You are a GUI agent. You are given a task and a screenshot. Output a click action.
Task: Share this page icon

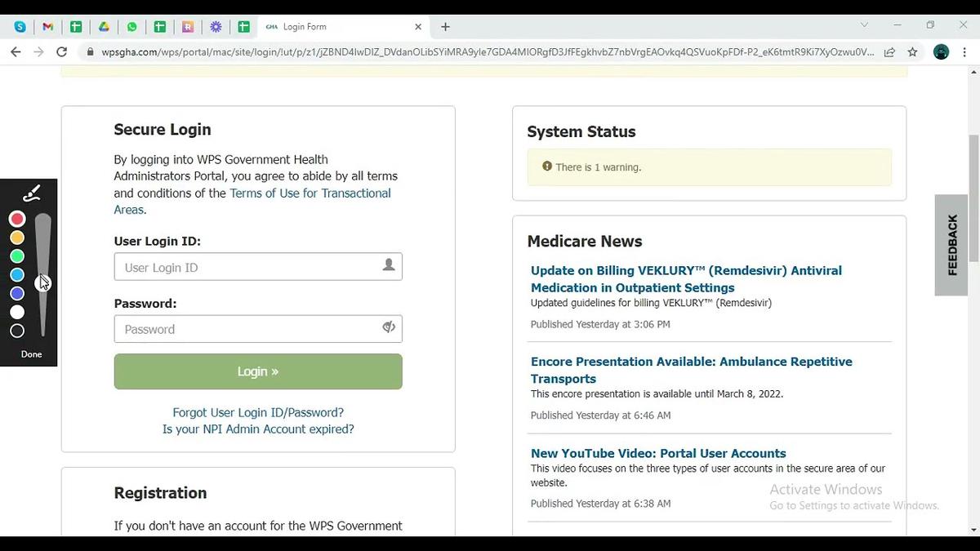click(x=889, y=51)
